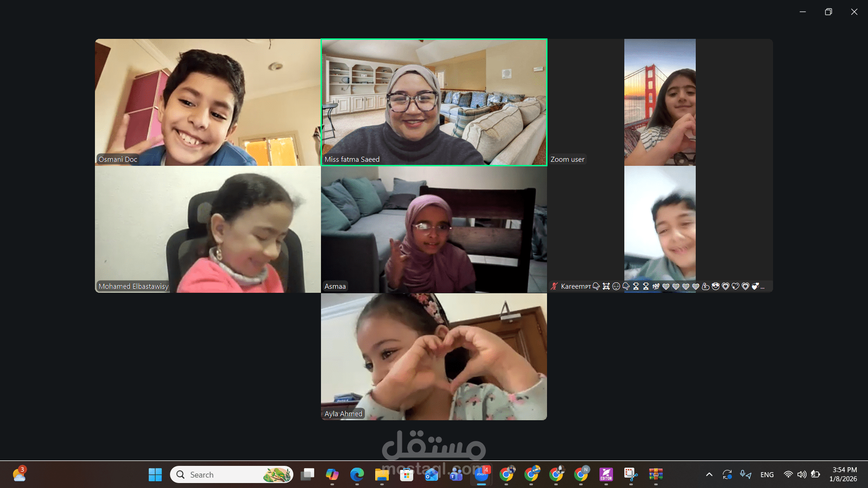
Task: Expand the hidden icons chevron in the tray
Action: coord(709,474)
